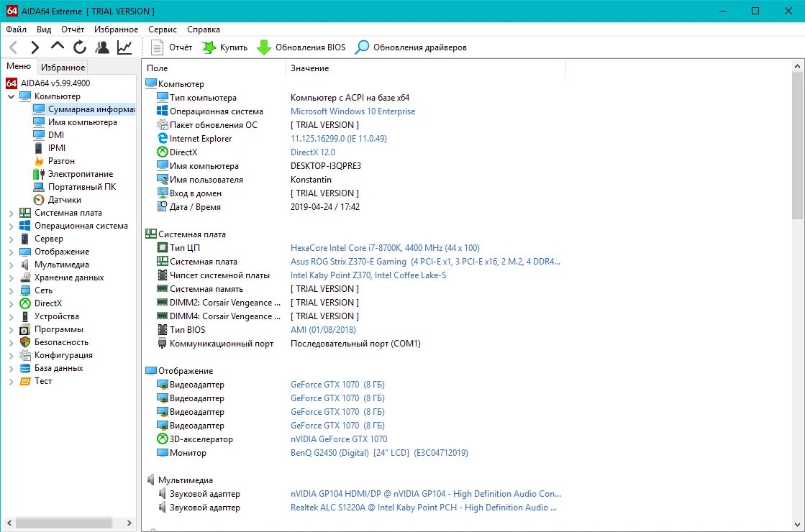805x532 pixels.
Task: Open the Избранное menu
Action: point(116,29)
